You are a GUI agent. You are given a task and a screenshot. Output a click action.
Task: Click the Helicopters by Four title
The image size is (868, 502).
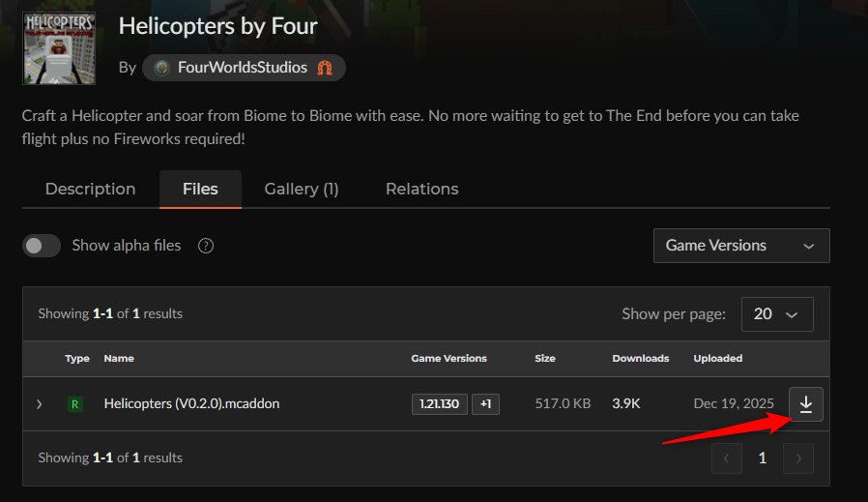pyautogui.click(x=218, y=26)
